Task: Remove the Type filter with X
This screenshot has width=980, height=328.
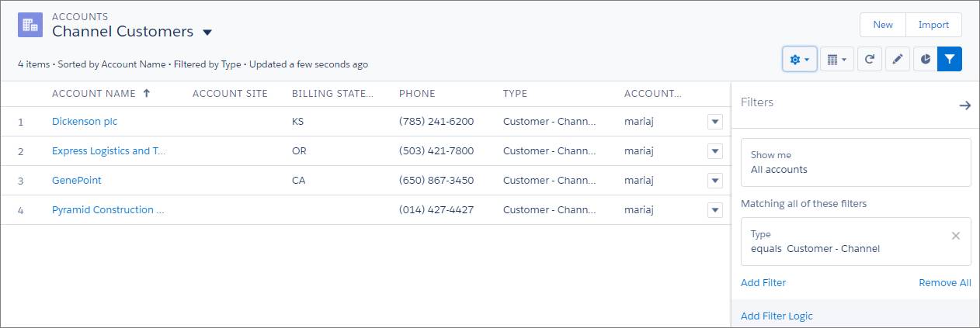Action: pos(956,236)
